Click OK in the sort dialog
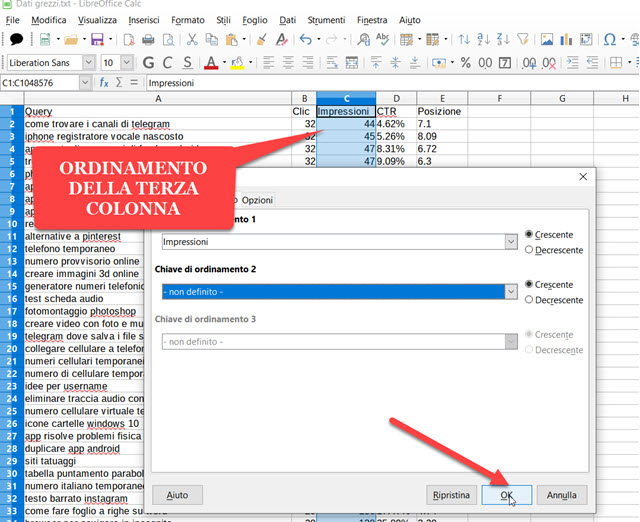 [507, 495]
